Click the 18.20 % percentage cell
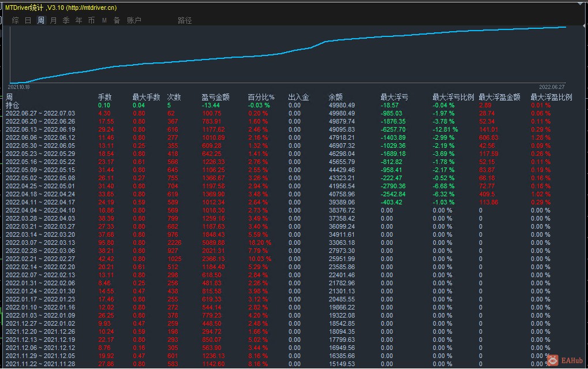This screenshot has width=588, height=369. click(260, 243)
